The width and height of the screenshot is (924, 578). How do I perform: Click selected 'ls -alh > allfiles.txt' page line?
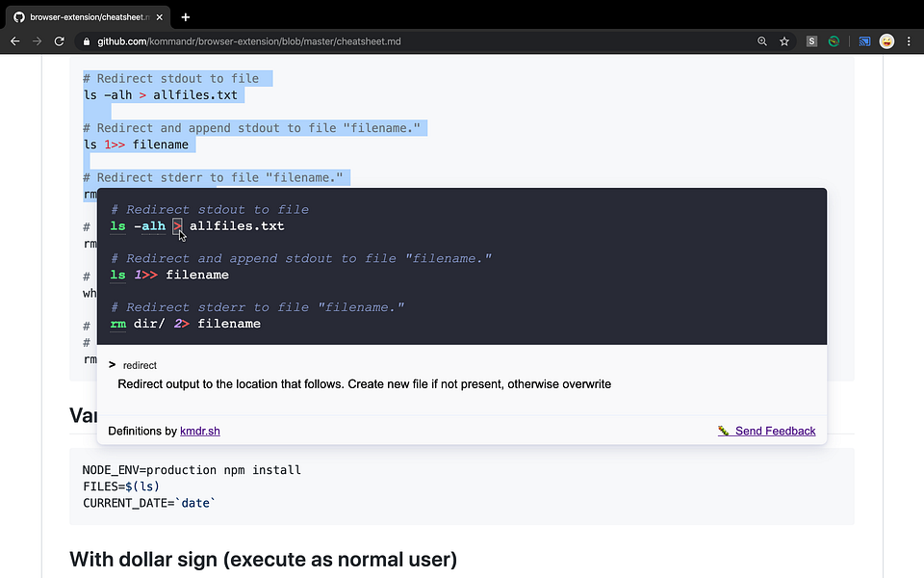[x=161, y=95]
